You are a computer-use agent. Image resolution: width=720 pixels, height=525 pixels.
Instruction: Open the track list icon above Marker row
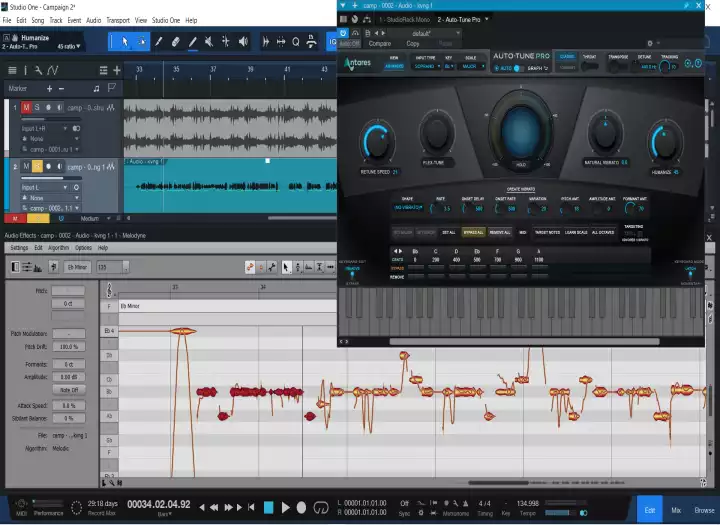(x=12, y=70)
